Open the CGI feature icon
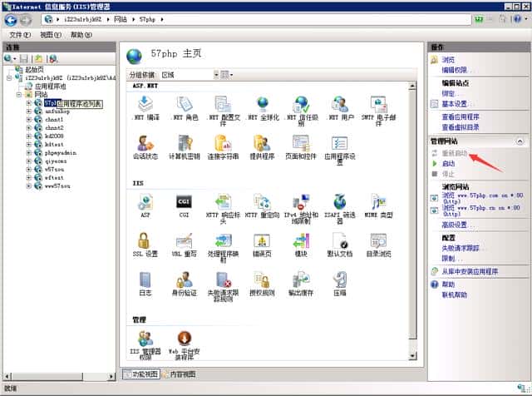The height and width of the screenshot is (396, 532). [x=185, y=201]
